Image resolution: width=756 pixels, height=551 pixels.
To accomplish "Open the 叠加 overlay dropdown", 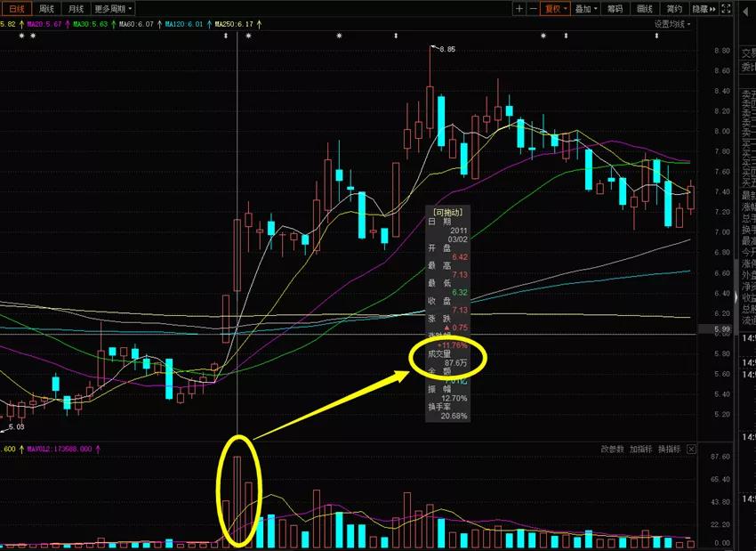I will click(x=586, y=9).
